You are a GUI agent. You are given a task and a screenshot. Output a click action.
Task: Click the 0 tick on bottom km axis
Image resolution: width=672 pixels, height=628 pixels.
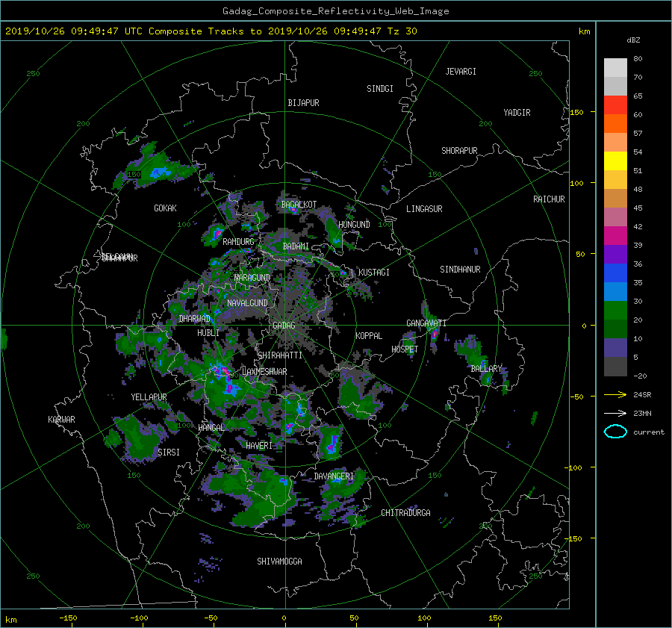click(284, 618)
